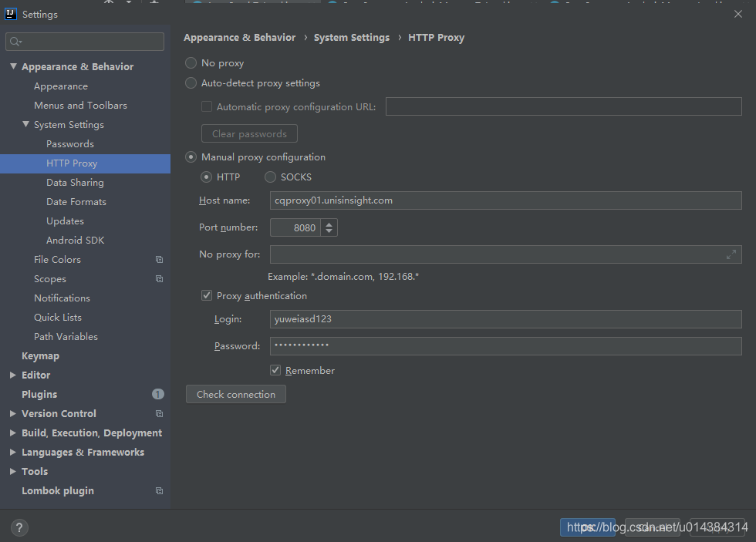Screen dimensions: 756x542
Task: Open Notifications settings
Action: coord(62,298)
